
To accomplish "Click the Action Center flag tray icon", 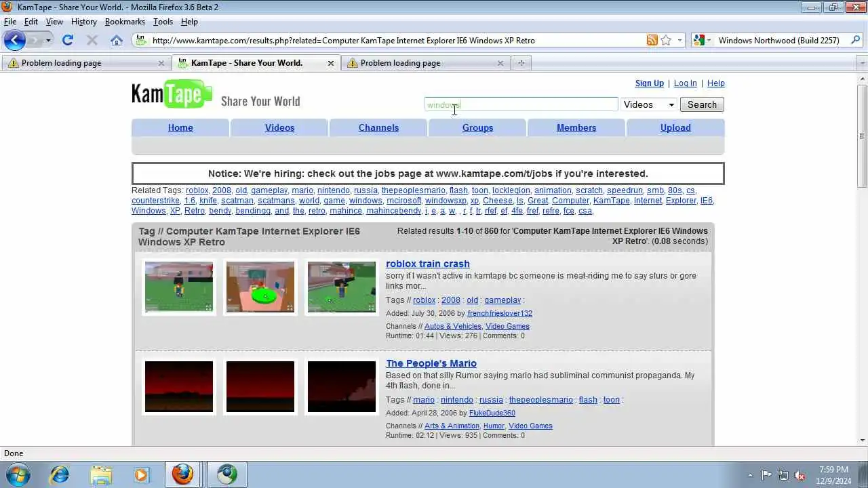I will coord(766,475).
